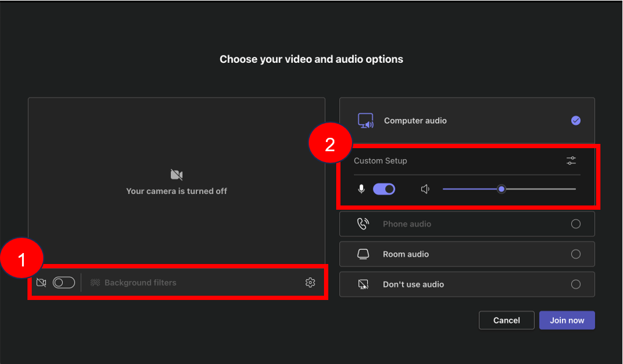Viewport: 623px width, 364px height.
Task: Click the Don't use audio label
Action: point(413,284)
